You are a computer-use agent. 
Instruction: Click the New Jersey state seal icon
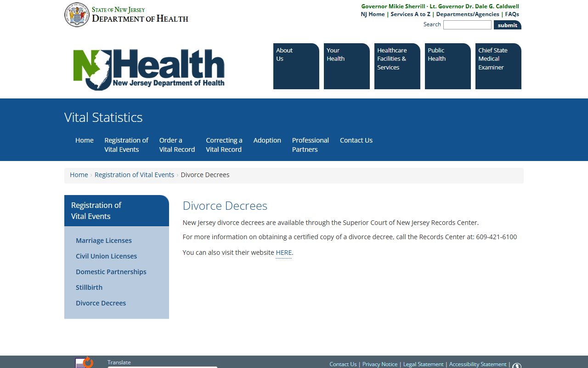click(77, 15)
